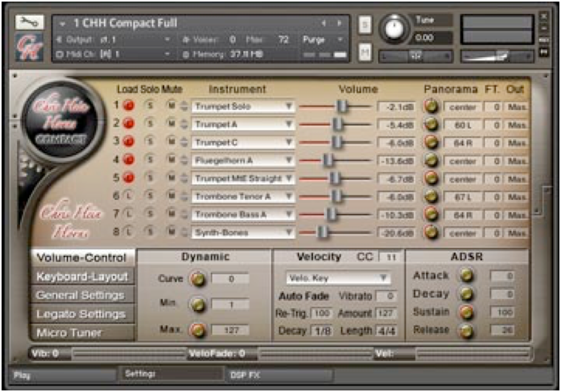561x392 pixels.
Task: Mute the Fluegelhorn A slot
Action: click(x=172, y=160)
